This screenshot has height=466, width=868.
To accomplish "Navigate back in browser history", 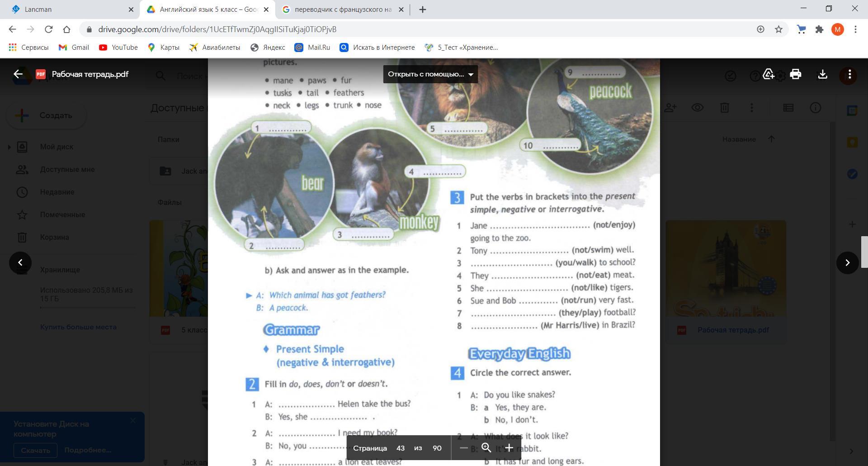I will 12,29.
